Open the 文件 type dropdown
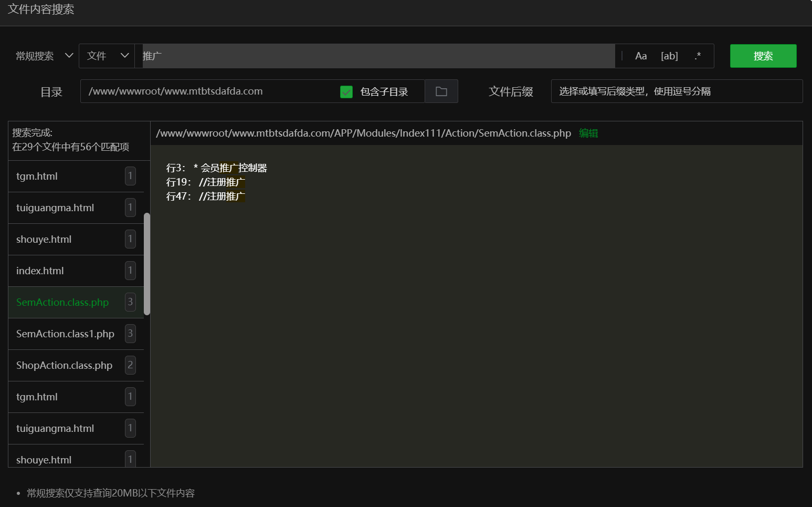 (107, 56)
